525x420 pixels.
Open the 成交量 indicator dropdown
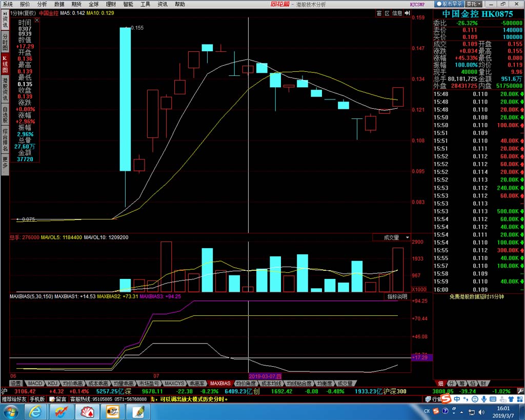click(392, 237)
